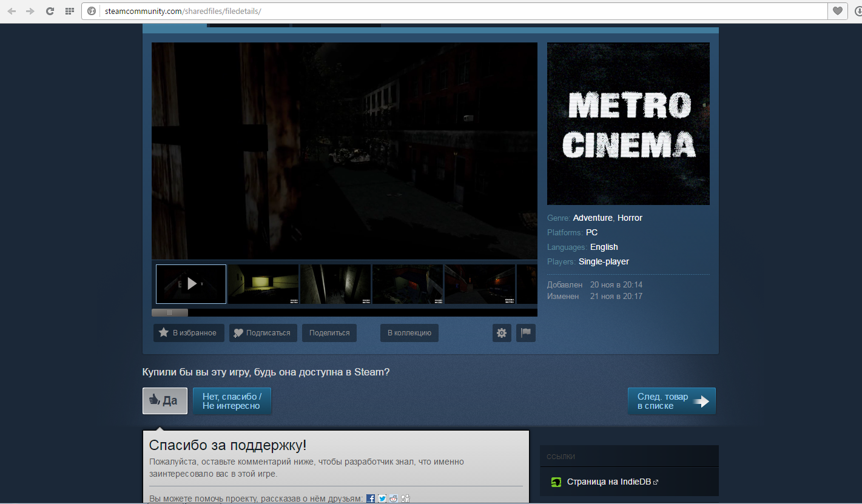Screen dimensions: 862x504
Task: Share on Twitter icon
Action: [382, 499]
